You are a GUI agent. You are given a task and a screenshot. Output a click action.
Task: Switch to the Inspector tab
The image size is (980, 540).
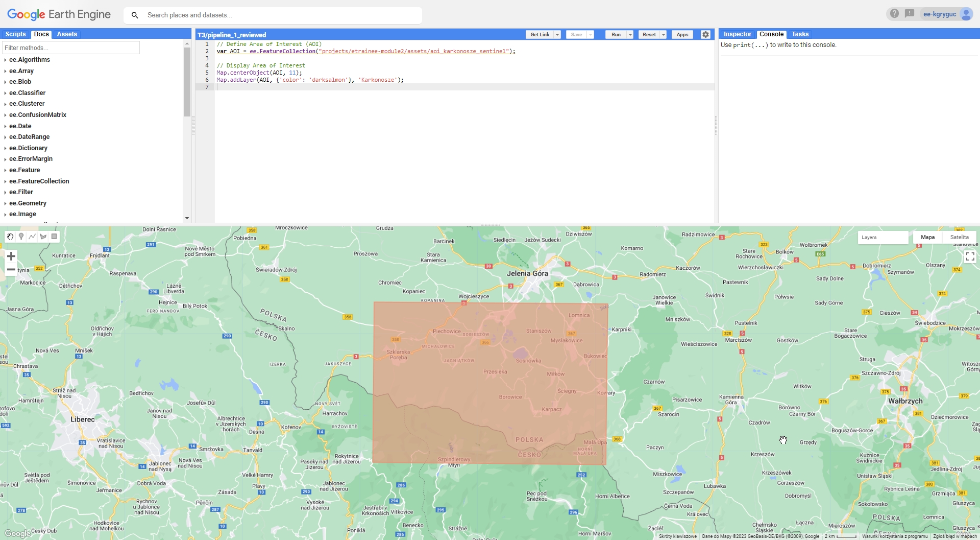point(737,34)
